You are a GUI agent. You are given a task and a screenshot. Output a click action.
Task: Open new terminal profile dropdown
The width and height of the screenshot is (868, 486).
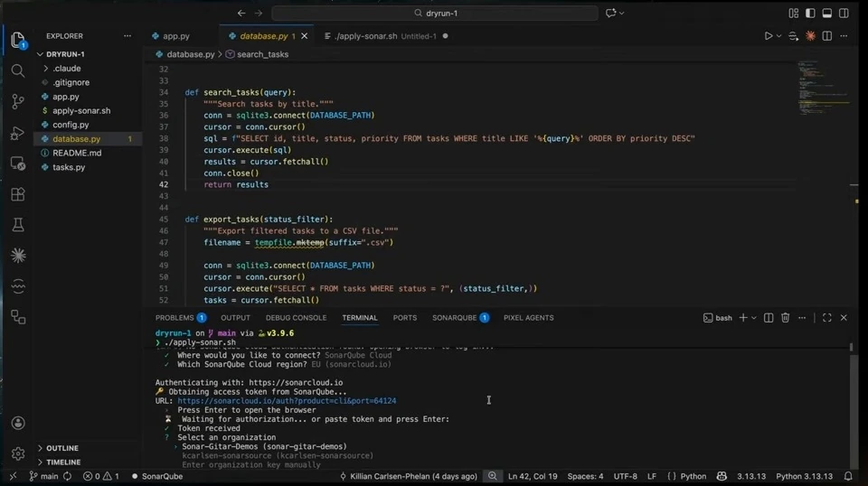[754, 318]
